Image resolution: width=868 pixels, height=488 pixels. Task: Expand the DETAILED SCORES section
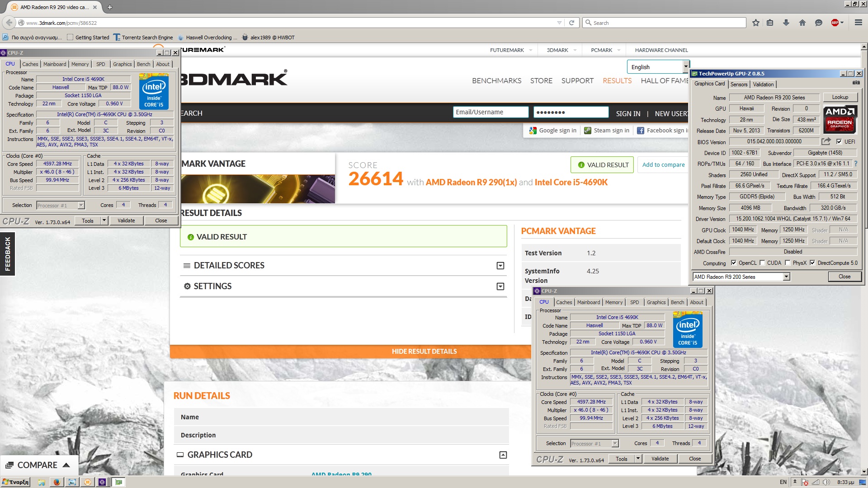(500, 266)
